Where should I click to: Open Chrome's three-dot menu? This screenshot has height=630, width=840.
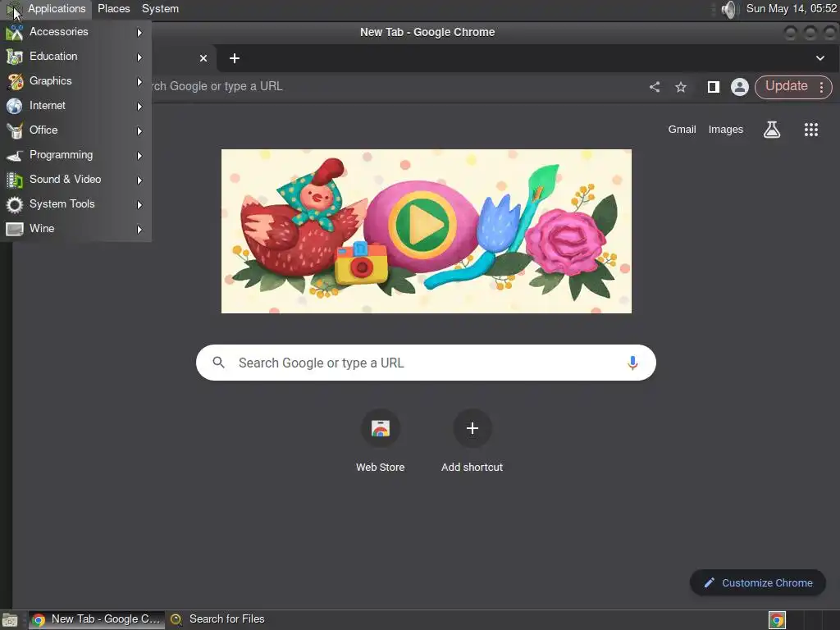pyautogui.click(x=821, y=87)
